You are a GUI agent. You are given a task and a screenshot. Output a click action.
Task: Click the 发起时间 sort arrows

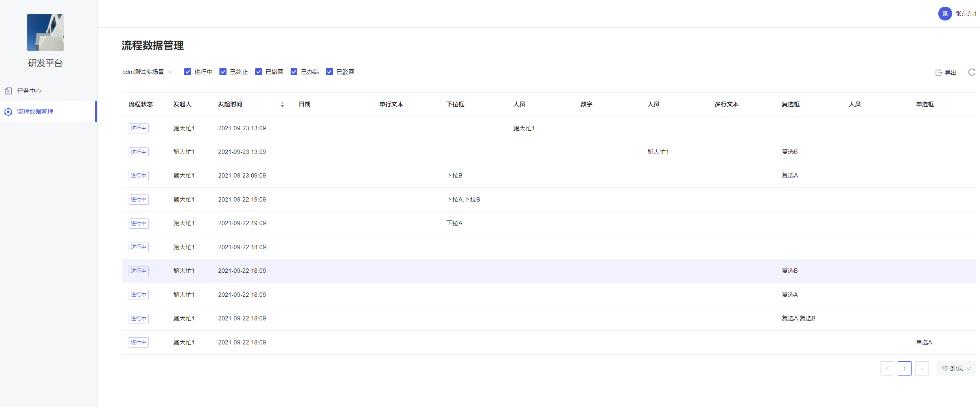pyautogui.click(x=282, y=104)
